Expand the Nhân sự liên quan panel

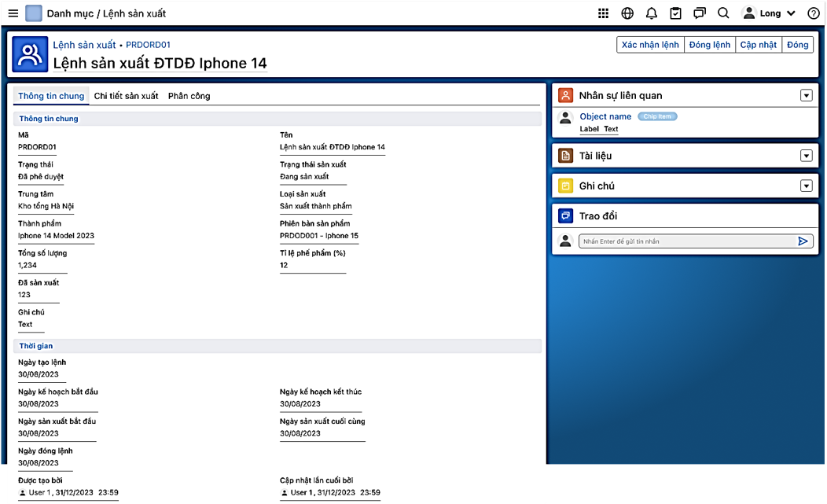pos(805,96)
